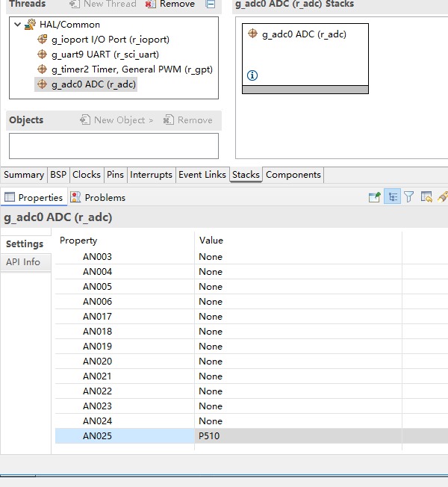Select the Settings side tab
The image size is (448, 487).
point(25,244)
